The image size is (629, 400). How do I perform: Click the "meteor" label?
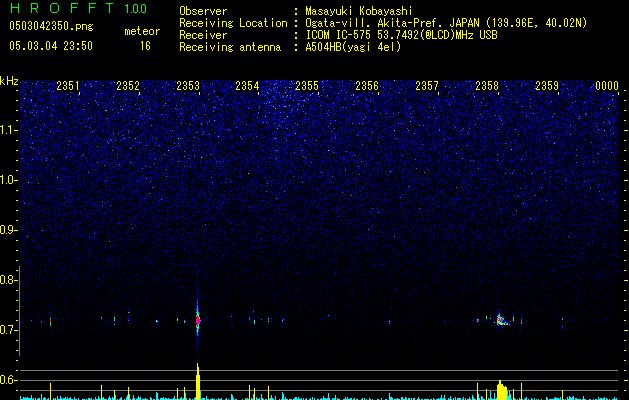point(142,31)
